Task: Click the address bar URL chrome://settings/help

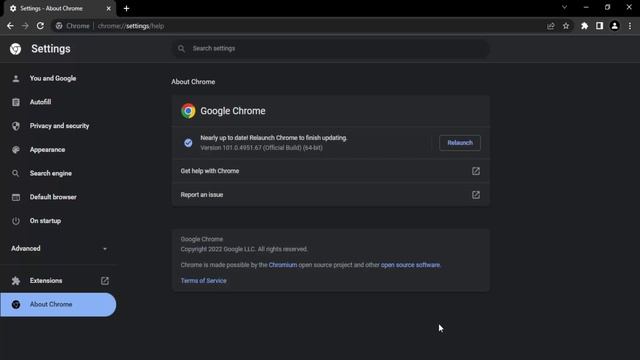Action: coord(131,26)
